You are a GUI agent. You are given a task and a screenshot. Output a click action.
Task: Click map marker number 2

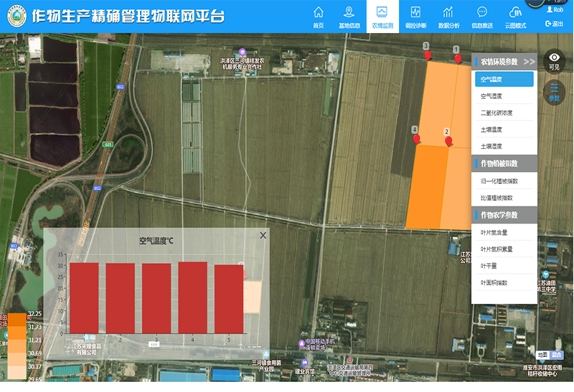point(448,140)
